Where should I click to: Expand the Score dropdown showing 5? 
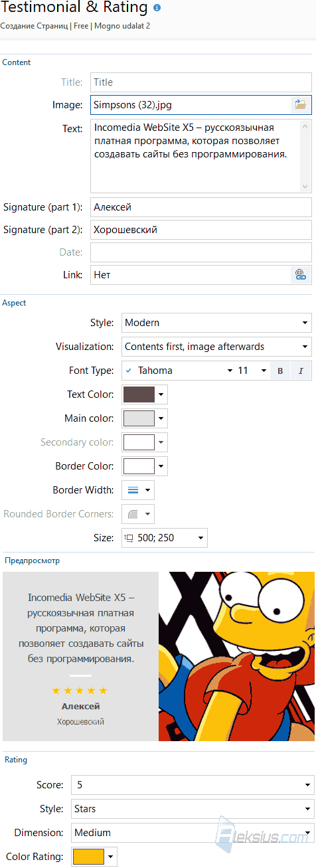tap(193, 766)
